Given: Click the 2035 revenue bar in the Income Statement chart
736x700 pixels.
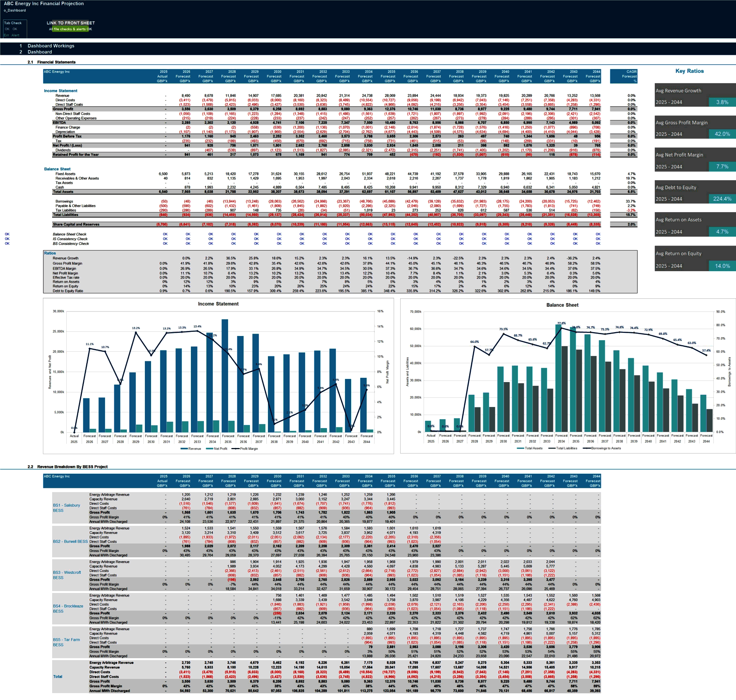Looking at the screenshot, I should click(x=224, y=384).
